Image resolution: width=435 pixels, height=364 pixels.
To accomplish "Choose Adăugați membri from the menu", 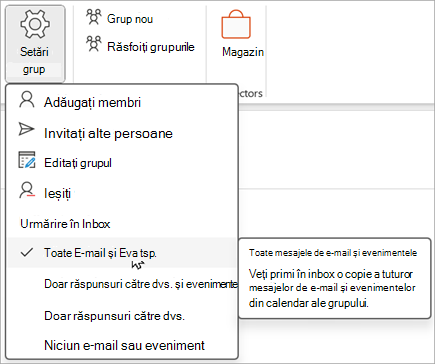I will click(122, 102).
